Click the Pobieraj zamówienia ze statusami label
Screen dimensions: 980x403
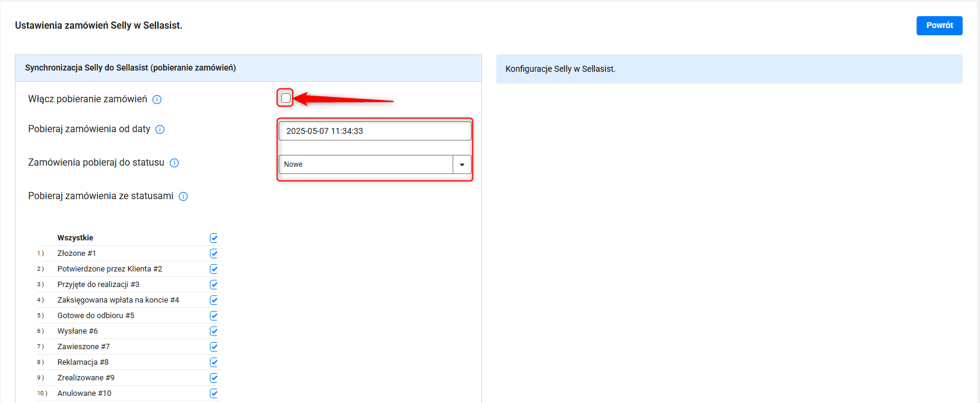101,196
